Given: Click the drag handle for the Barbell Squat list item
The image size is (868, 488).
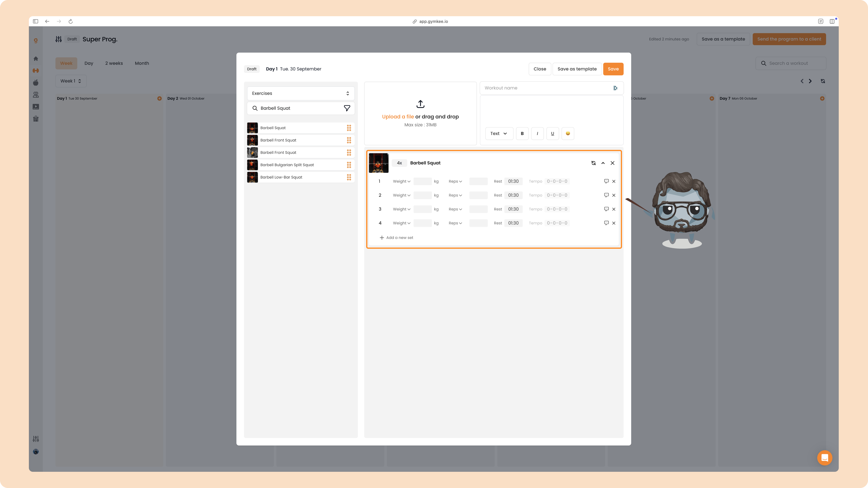Looking at the screenshot, I should click(349, 128).
